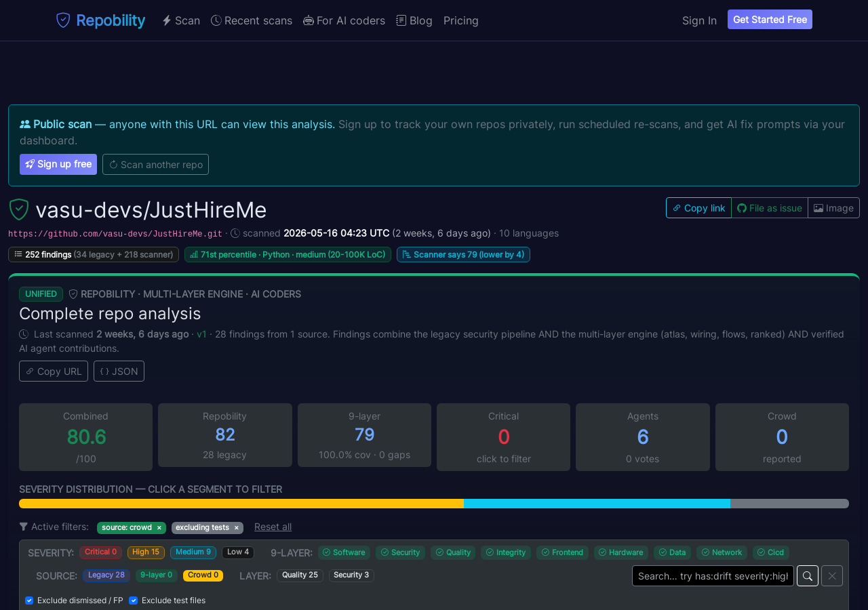Filter source by Crowd 0

(x=203, y=575)
